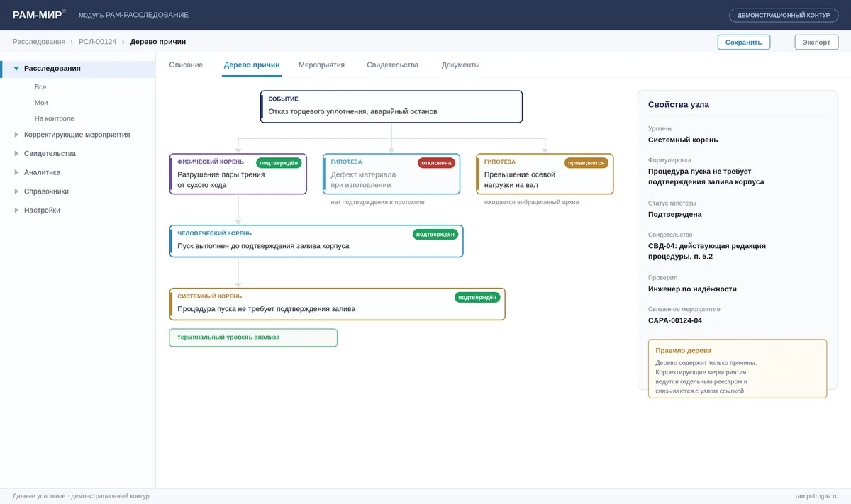Switch to the Свидетельства tab

[392, 65]
